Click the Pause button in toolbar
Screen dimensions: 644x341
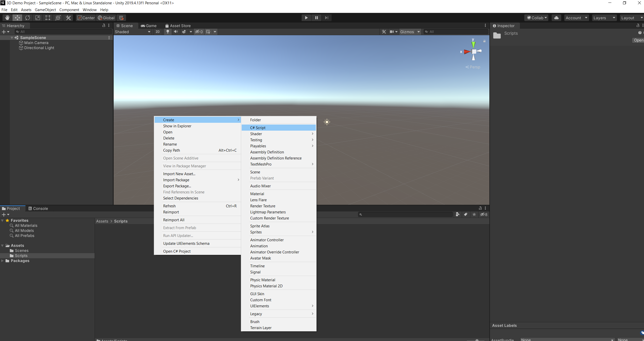coord(317,17)
